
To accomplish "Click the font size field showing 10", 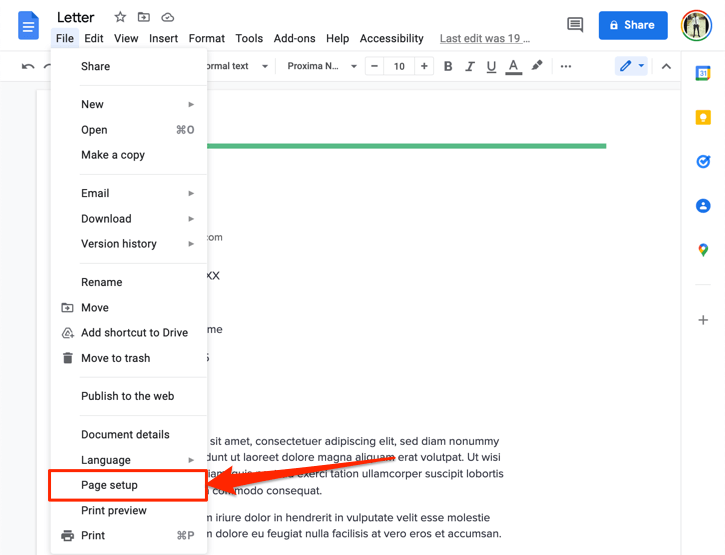I will point(399,66).
